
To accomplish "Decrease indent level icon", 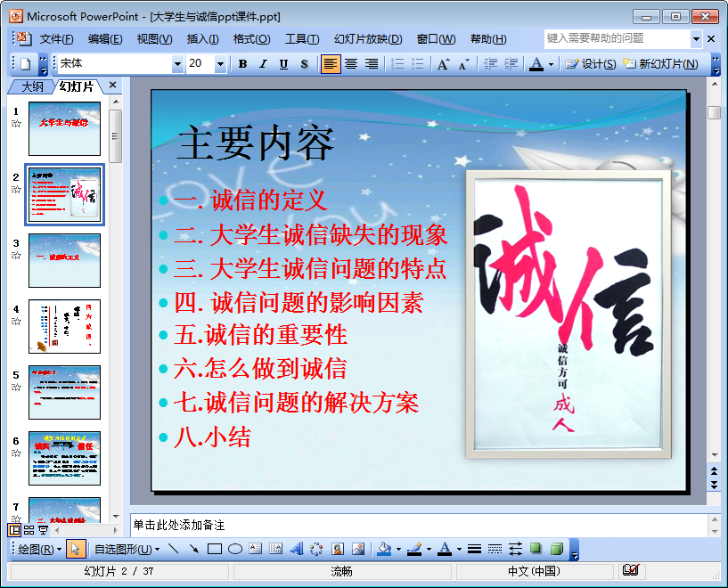I will [x=490, y=64].
